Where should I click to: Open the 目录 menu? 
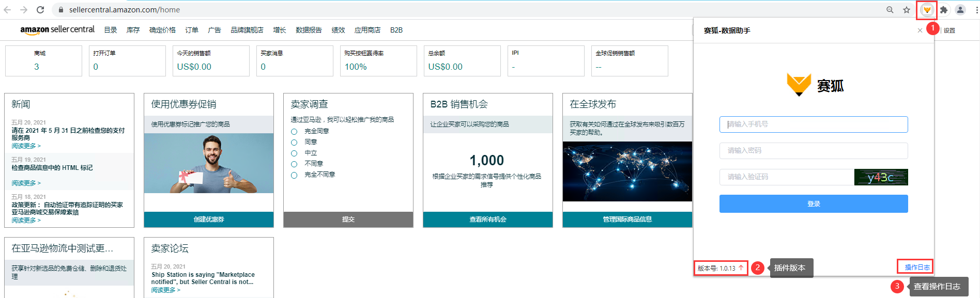[111, 30]
